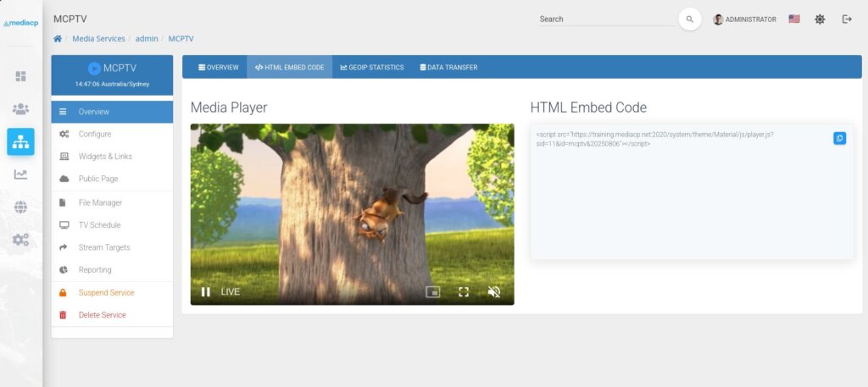
Task: Click the HTML Embed Code heading
Action: pos(588,108)
